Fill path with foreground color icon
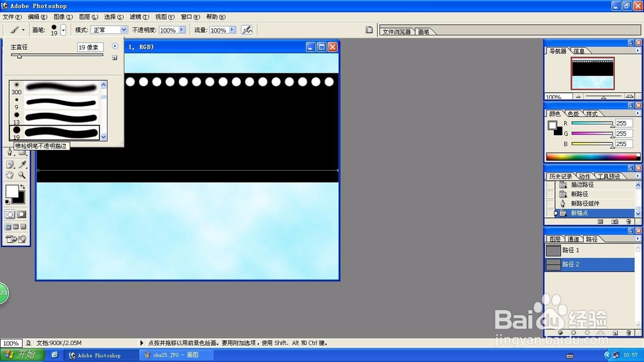 [560, 333]
